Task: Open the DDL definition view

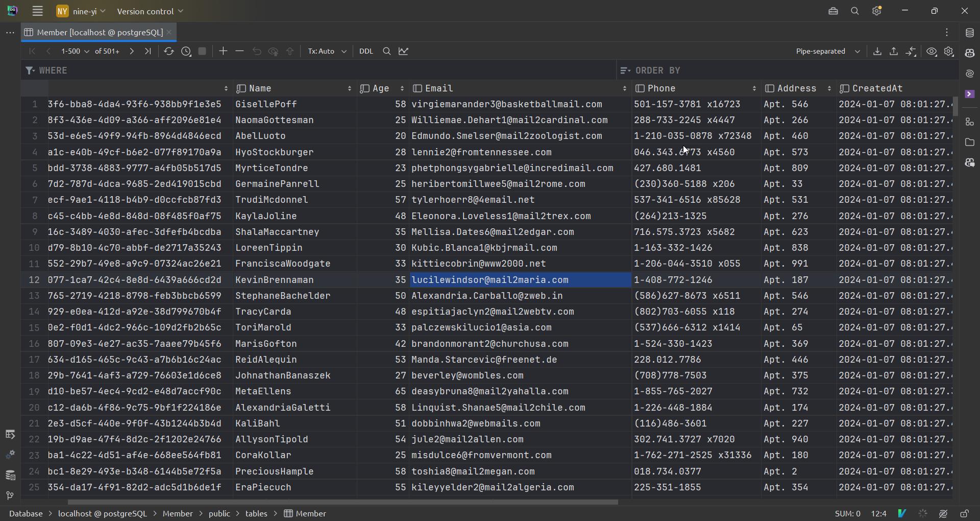Action: [366, 51]
